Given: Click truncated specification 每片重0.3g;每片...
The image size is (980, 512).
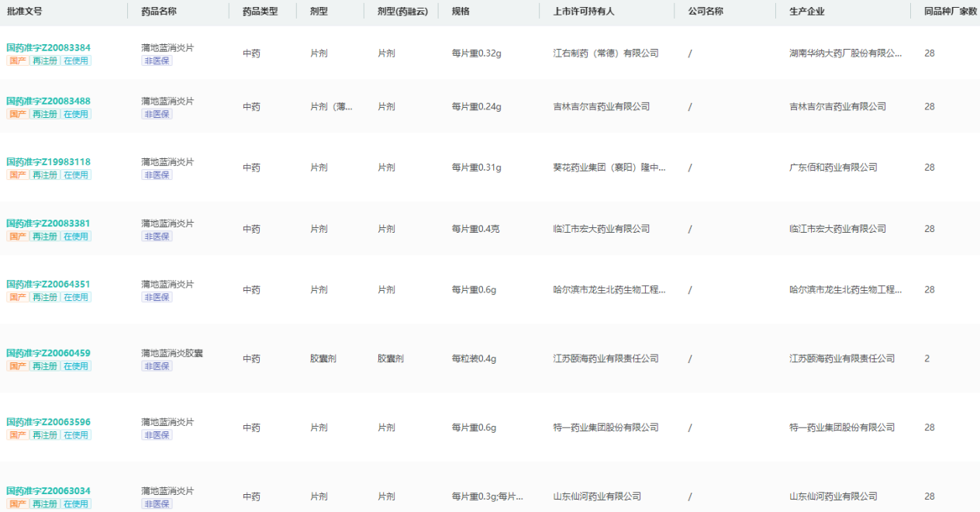Looking at the screenshot, I should (x=488, y=496).
